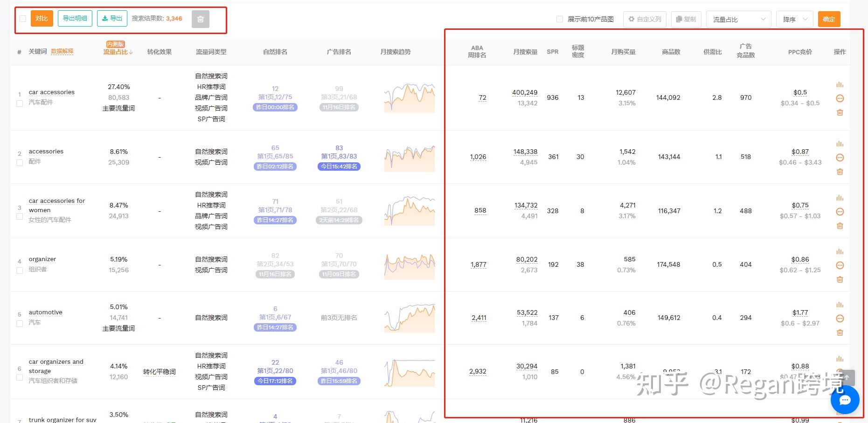Click the 月搜索量 column header
Image resolution: width=868 pixels, height=423 pixels.
tap(525, 52)
